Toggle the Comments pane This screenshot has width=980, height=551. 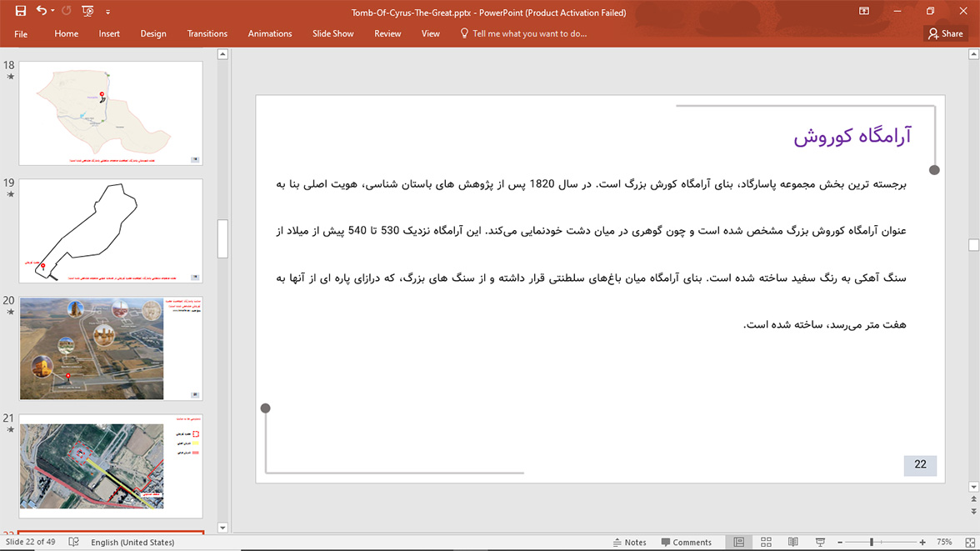pyautogui.click(x=686, y=542)
